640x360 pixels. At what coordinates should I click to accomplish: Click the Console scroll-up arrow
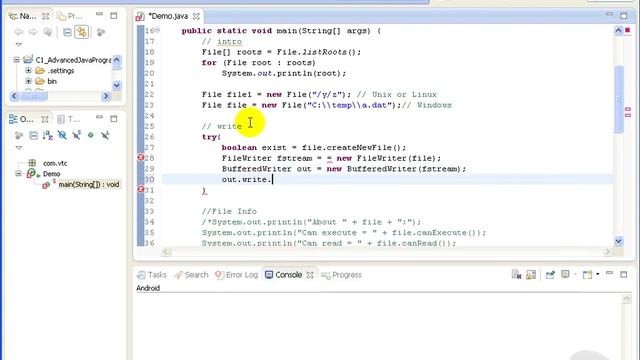point(627,300)
